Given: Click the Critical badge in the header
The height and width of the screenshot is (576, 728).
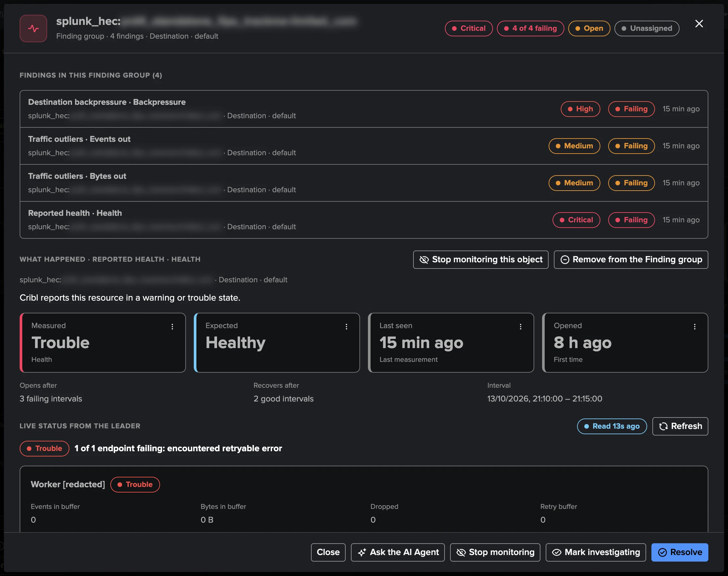Looking at the screenshot, I should [469, 28].
